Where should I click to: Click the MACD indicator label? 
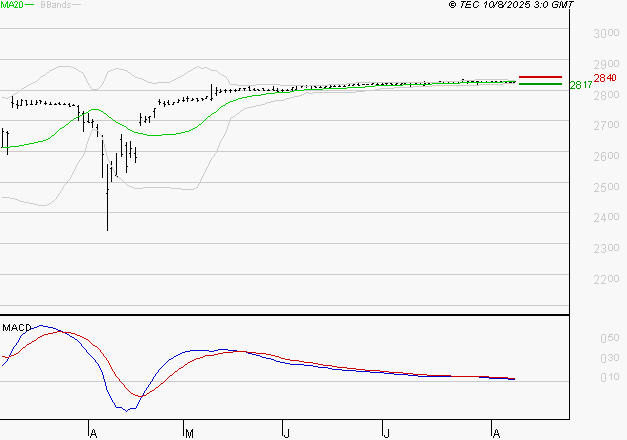(17, 328)
